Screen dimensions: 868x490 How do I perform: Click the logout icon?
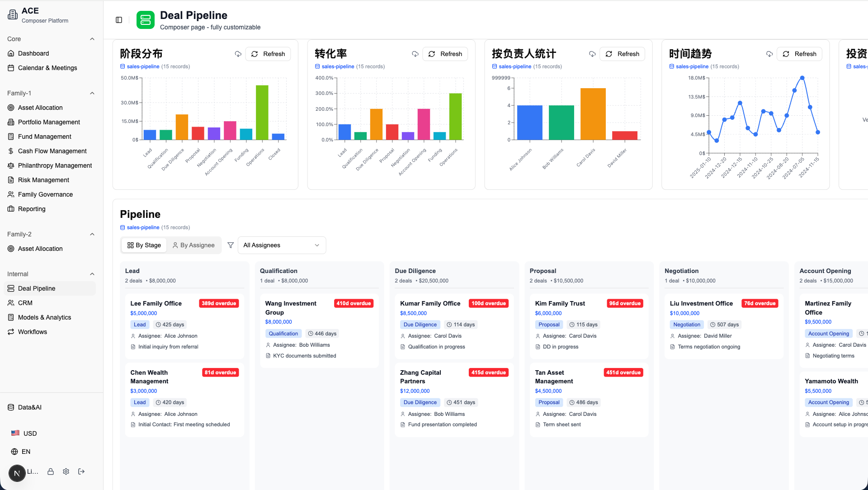click(x=81, y=471)
